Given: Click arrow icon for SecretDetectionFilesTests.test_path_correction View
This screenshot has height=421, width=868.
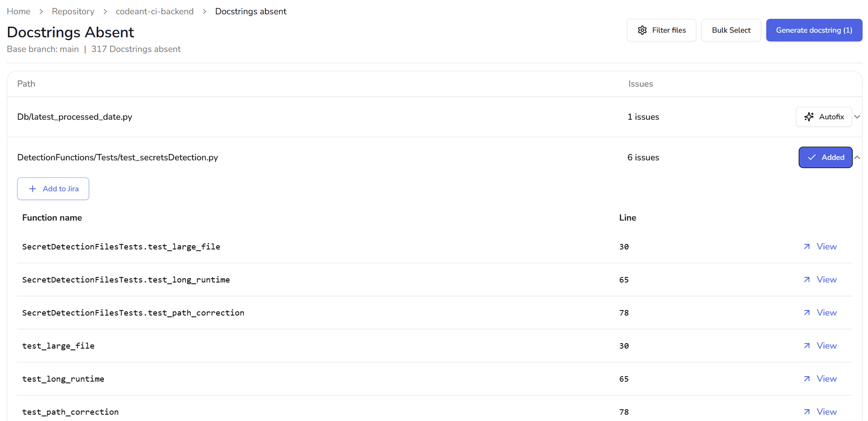Looking at the screenshot, I should (807, 313).
